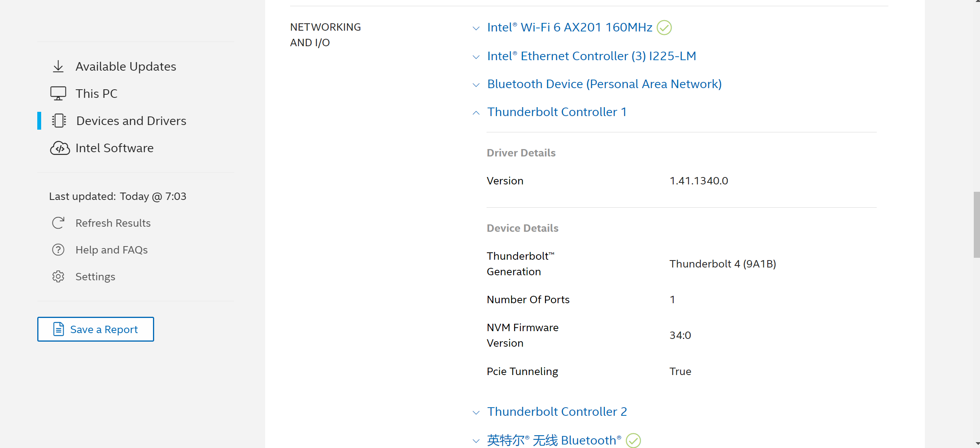Click green checkmark beside Wi-Fi 6 AX201
This screenshot has height=448, width=980.
point(664,28)
